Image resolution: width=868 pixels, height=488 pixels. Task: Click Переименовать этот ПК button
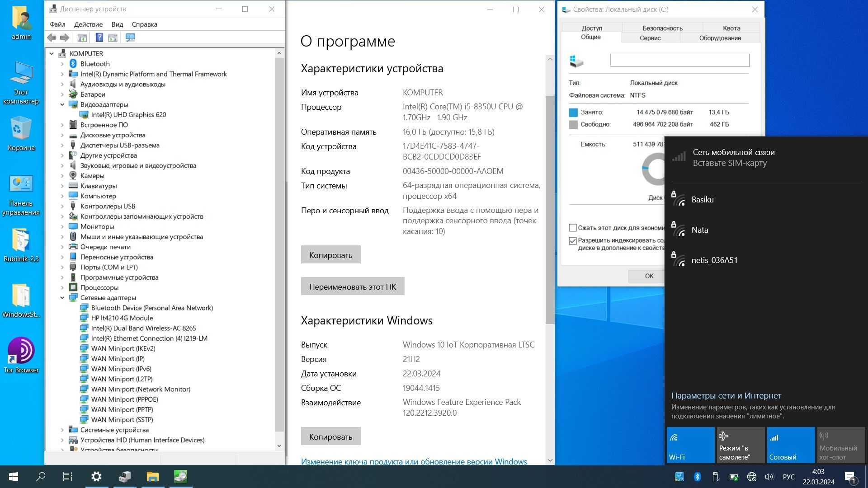point(353,286)
